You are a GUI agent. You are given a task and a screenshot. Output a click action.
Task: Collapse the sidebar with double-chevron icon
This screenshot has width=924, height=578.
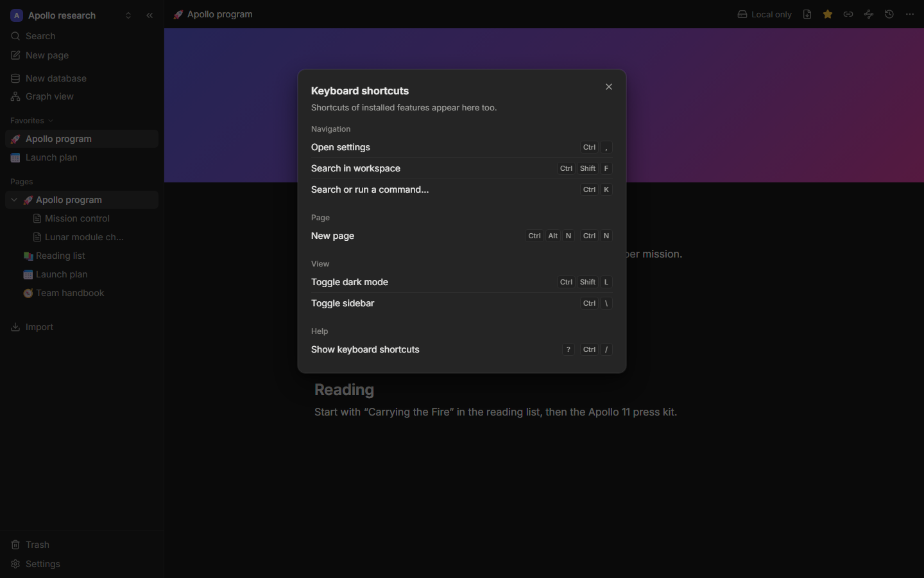[x=150, y=15]
